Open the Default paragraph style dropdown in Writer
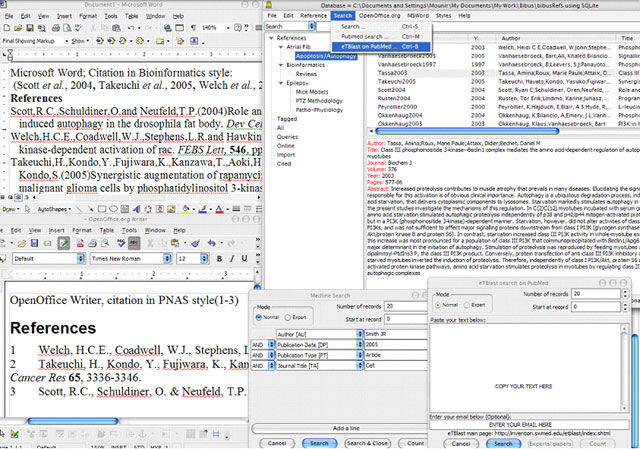 click(81, 258)
